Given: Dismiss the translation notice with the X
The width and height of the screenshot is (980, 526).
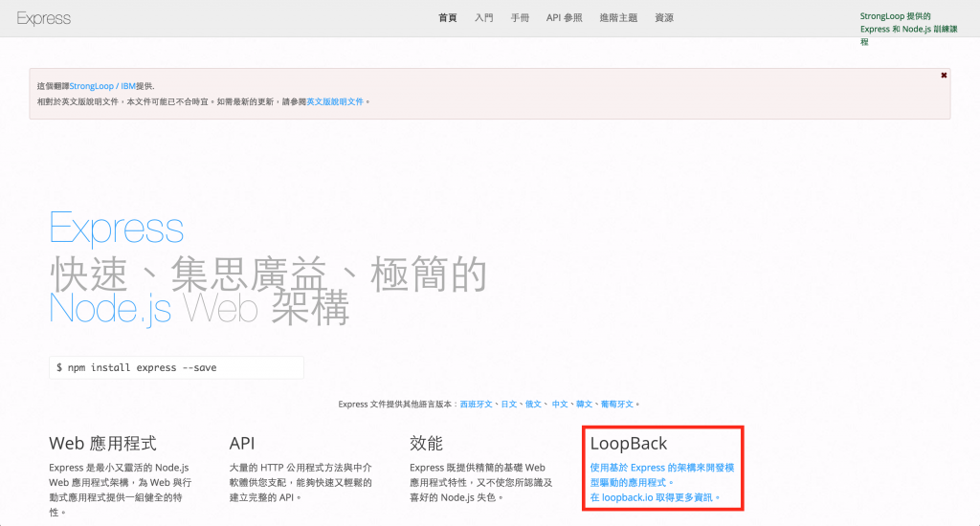Looking at the screenshot, I should 944,75.
